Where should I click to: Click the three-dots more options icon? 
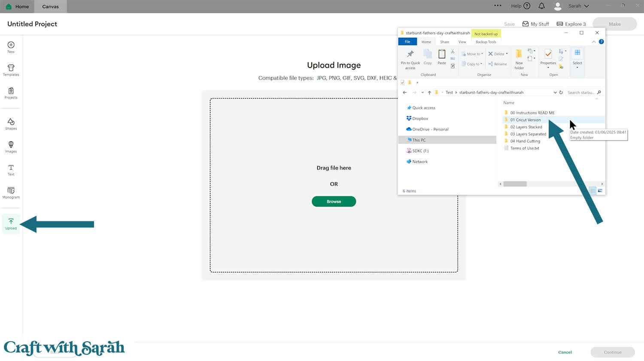click(498, 6)
